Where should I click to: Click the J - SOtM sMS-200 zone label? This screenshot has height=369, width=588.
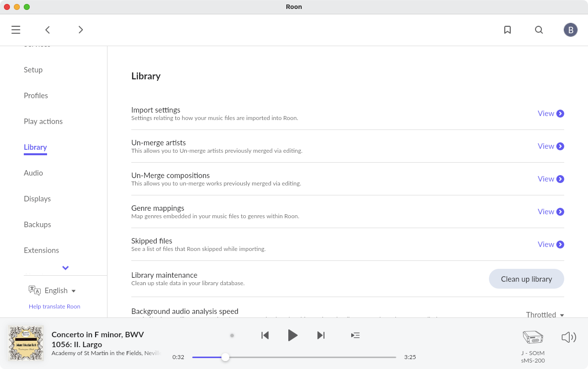[533, 357]
